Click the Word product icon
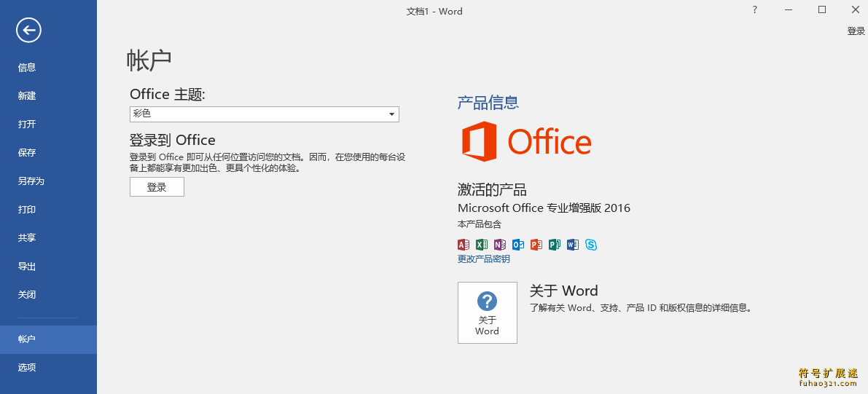The width and height of the screenshot is (868, 394). pos(572,245)
